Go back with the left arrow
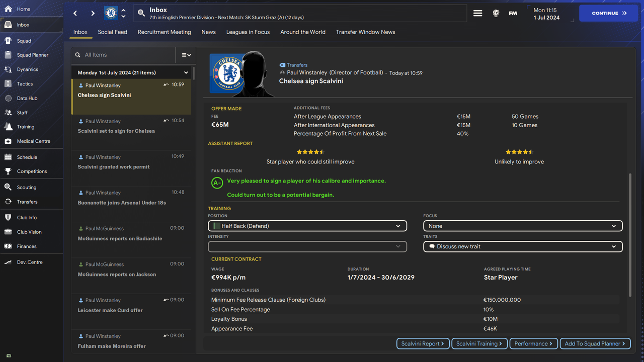The width and height of the screenshot is (644, 362). (x=75, y=13)
